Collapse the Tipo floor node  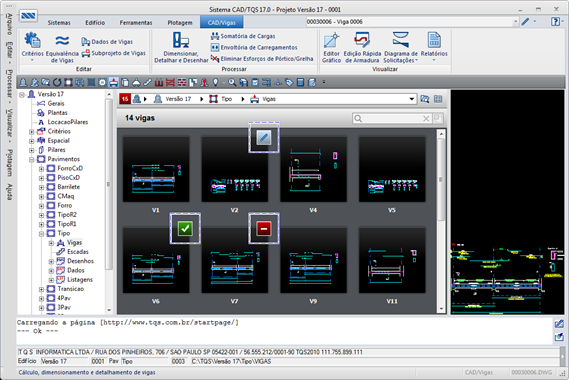tap(41, 234)
